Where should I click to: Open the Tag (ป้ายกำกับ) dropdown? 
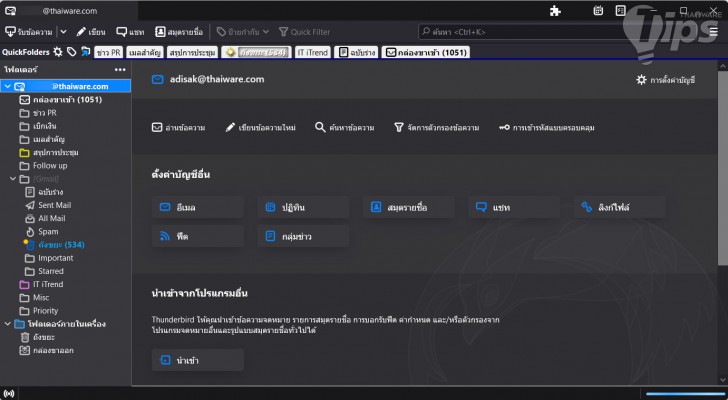coord(243,32)
